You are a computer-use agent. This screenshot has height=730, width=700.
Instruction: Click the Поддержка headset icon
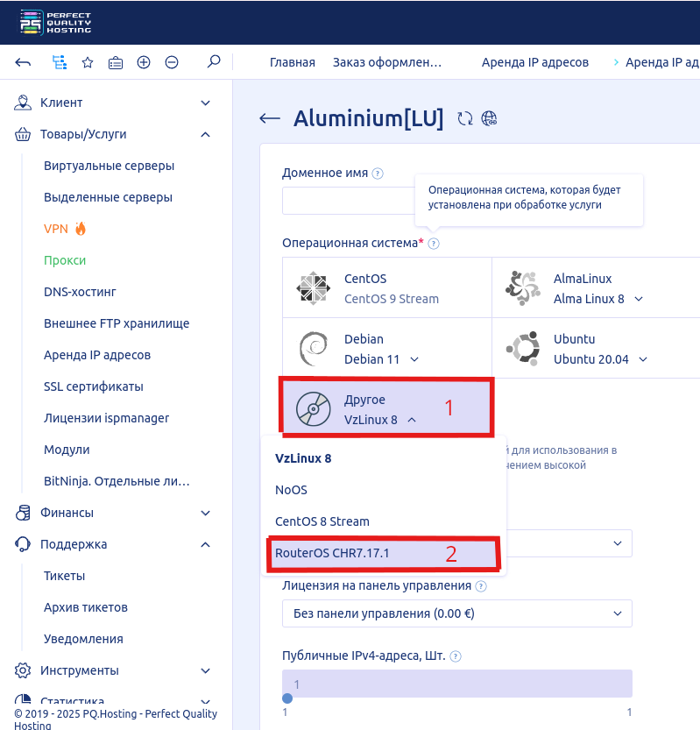[23, 545]
